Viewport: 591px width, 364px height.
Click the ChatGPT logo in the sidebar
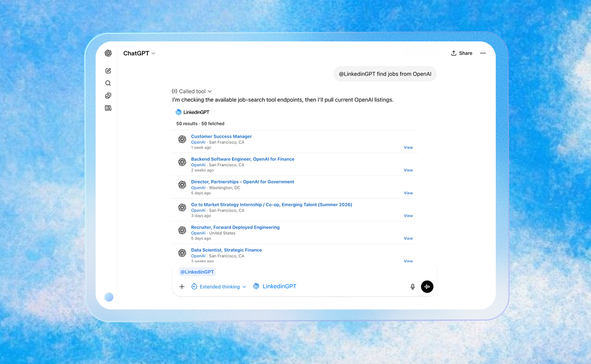point(108,53)
